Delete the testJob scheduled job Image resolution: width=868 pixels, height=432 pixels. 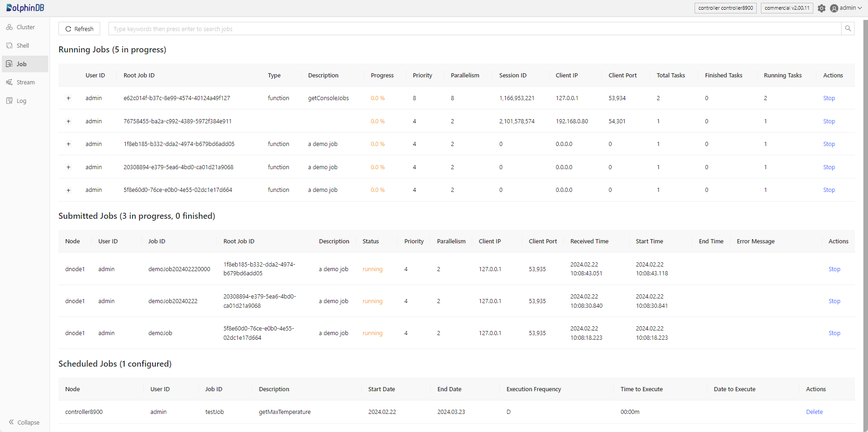click(814, 412)
